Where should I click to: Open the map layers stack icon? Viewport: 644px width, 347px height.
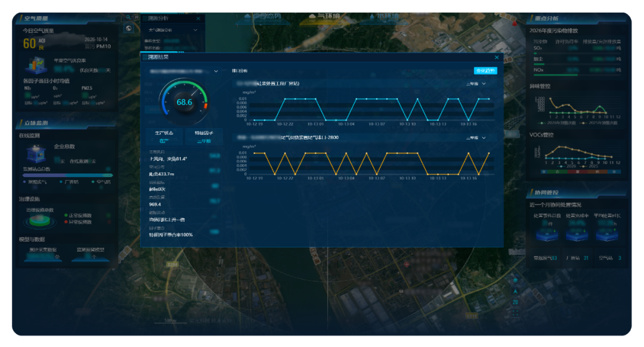click(515, 280)
